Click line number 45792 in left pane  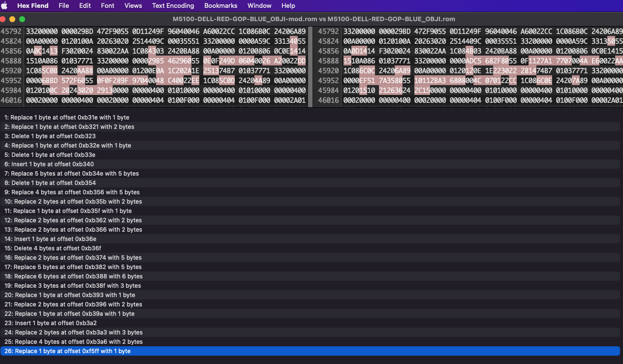tap(11, 31)
